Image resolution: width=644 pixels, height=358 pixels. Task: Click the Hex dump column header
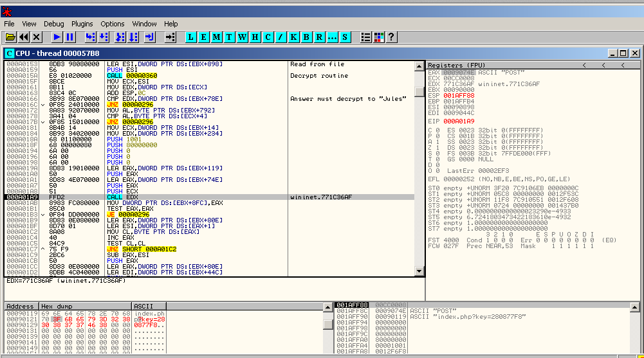point(85,306)
